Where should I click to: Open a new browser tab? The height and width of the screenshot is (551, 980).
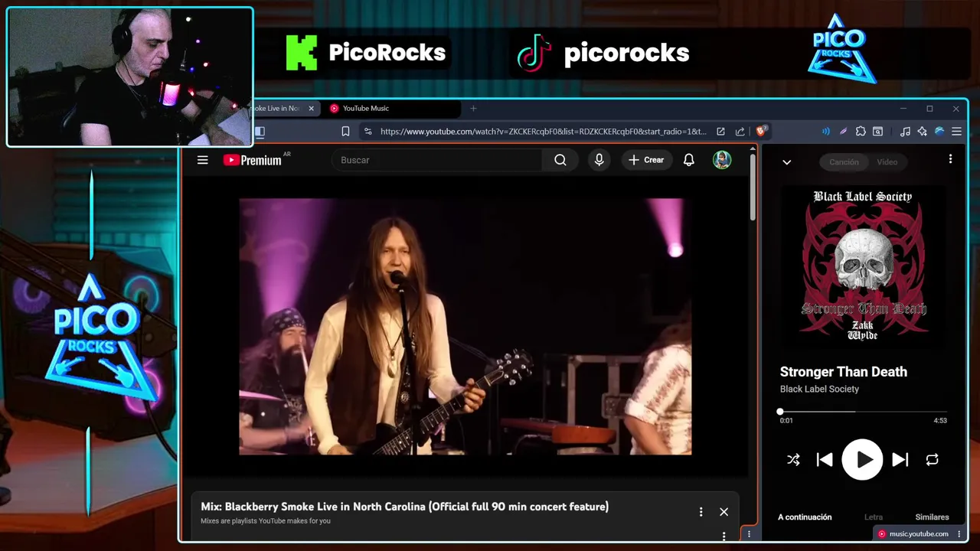473,109
